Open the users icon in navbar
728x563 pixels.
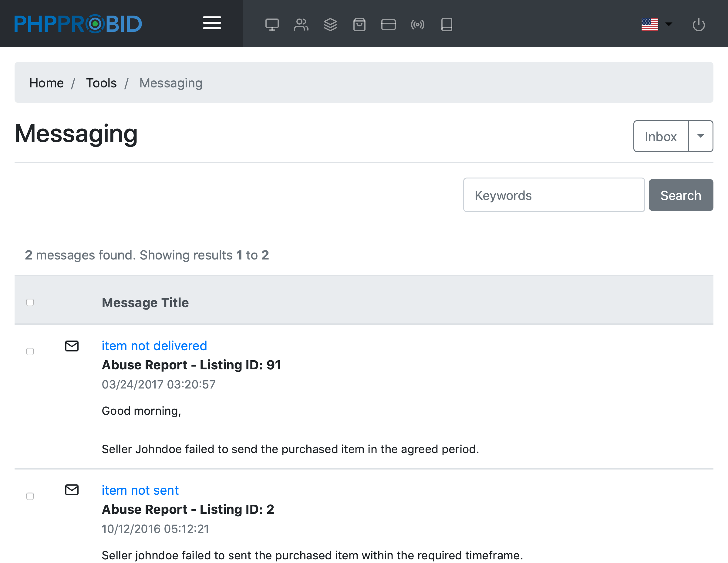point(301,24)
